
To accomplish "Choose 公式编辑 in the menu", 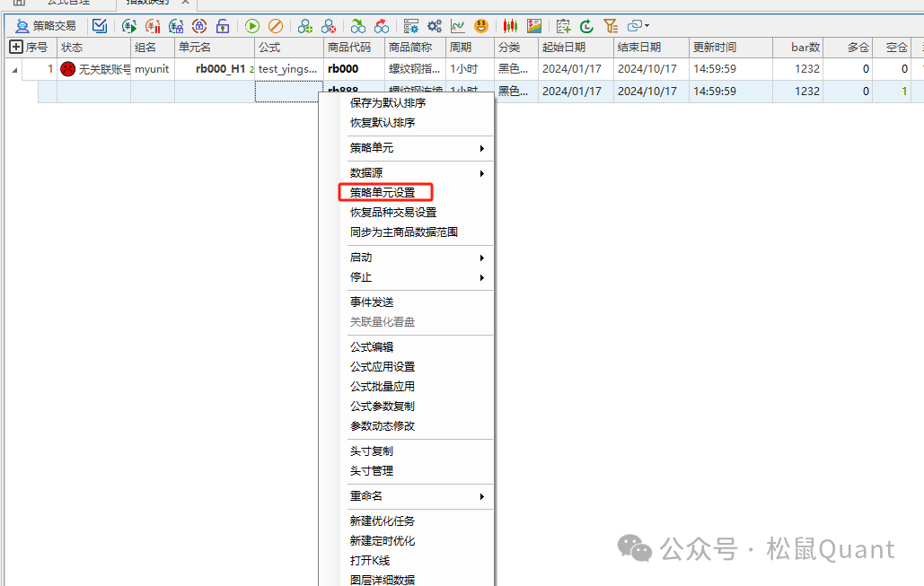I will (x=372, y=346).
